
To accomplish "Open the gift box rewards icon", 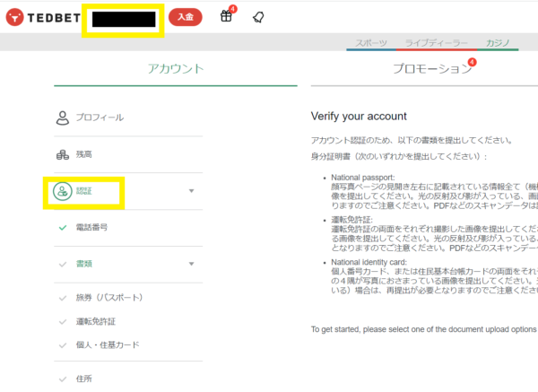I will point(227,17).
